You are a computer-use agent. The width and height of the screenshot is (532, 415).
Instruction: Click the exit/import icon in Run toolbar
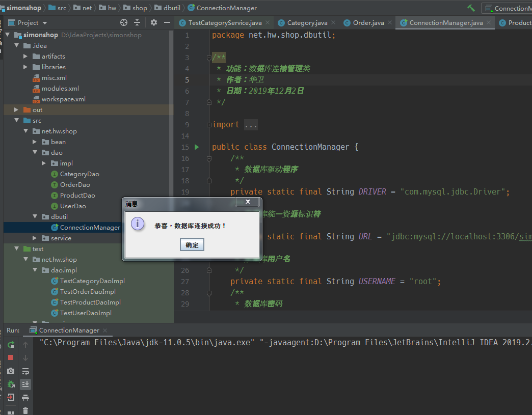(11, 397)
